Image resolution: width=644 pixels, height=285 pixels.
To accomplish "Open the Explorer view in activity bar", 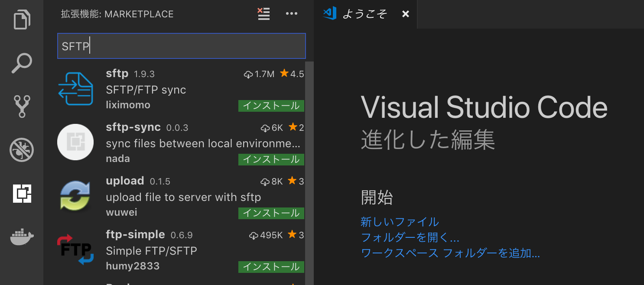I will click(22, 19).
